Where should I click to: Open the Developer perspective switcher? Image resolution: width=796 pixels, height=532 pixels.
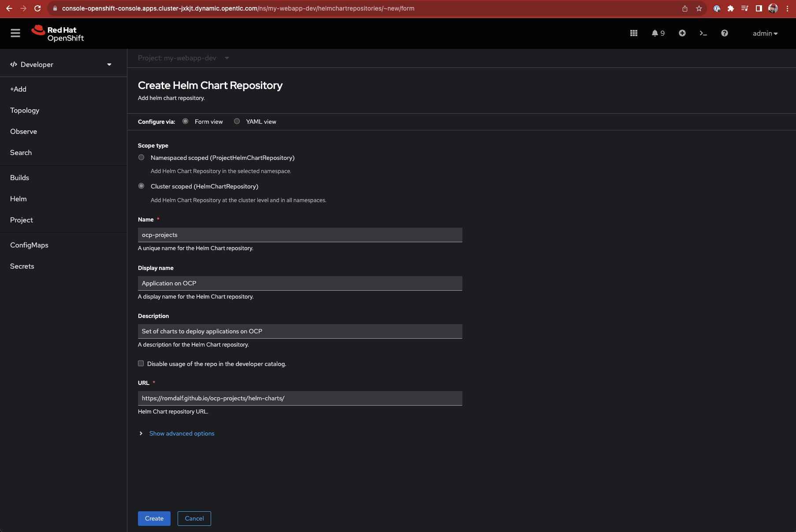pyautogui.click(x=61, y=65)
